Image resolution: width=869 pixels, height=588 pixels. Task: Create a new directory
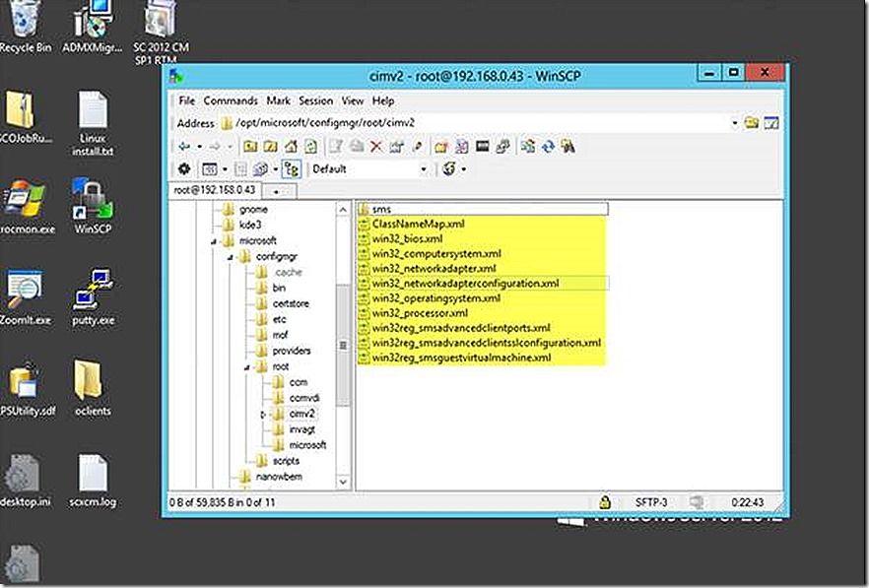(x=440, y=147)
